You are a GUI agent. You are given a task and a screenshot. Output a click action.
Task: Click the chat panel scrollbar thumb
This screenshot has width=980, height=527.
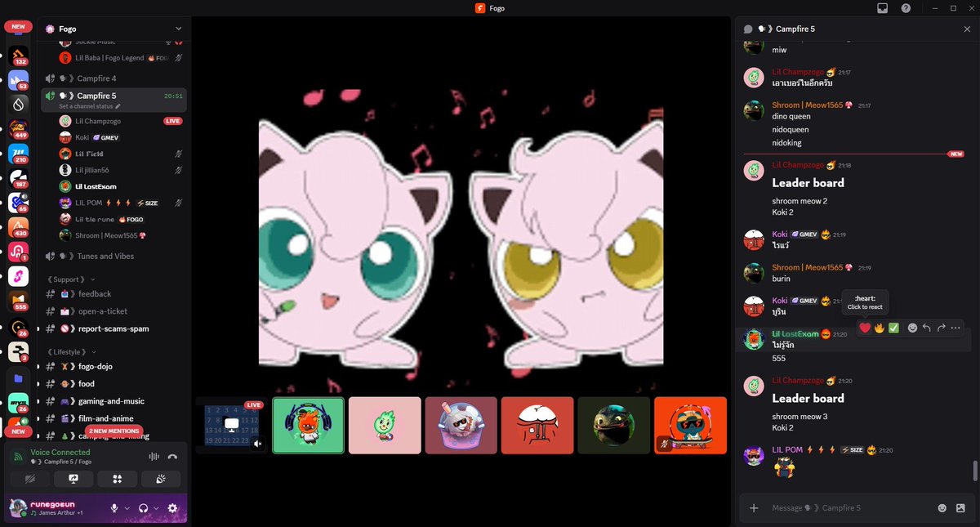(x=974, y=471)
